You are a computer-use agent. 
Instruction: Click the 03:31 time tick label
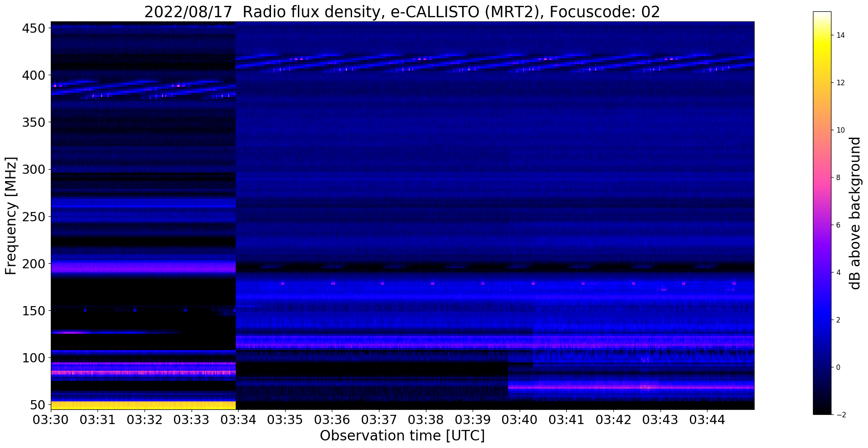pyautogui.click(x=98, y=420)
